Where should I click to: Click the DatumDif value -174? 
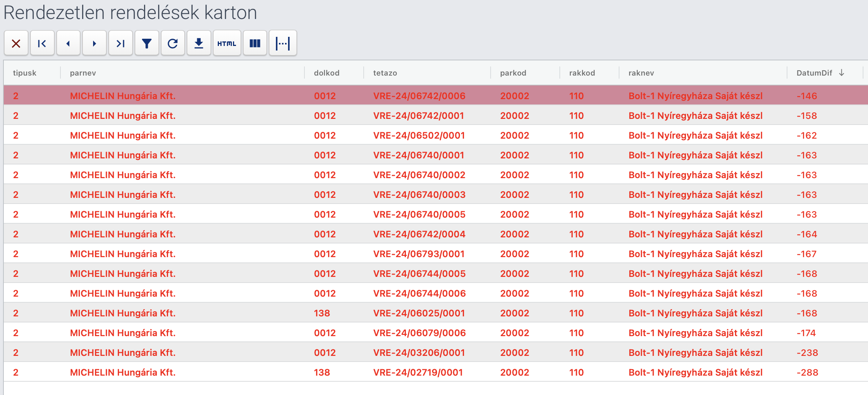[806, 333]
